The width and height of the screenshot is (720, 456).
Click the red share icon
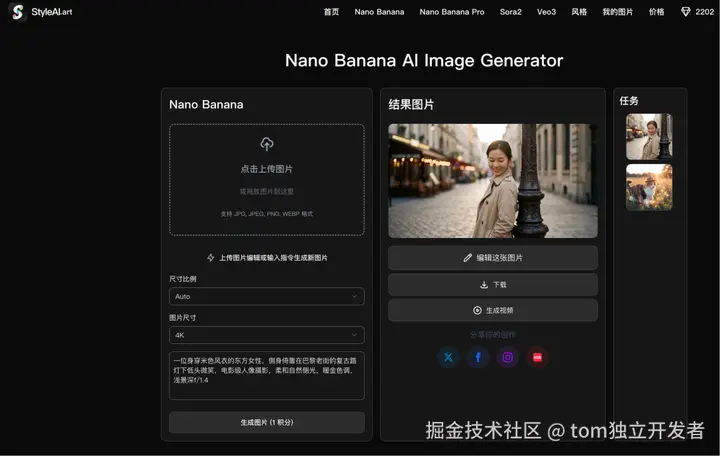(x=537, y=357)
